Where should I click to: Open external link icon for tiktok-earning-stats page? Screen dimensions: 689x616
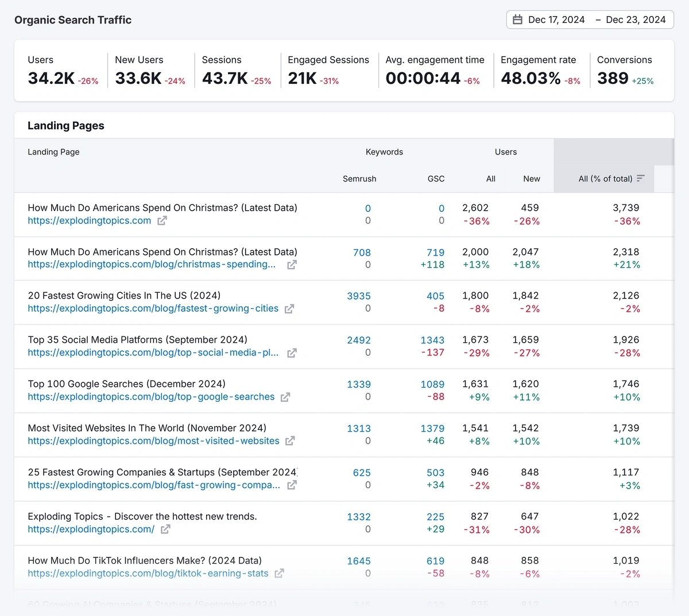279,574
